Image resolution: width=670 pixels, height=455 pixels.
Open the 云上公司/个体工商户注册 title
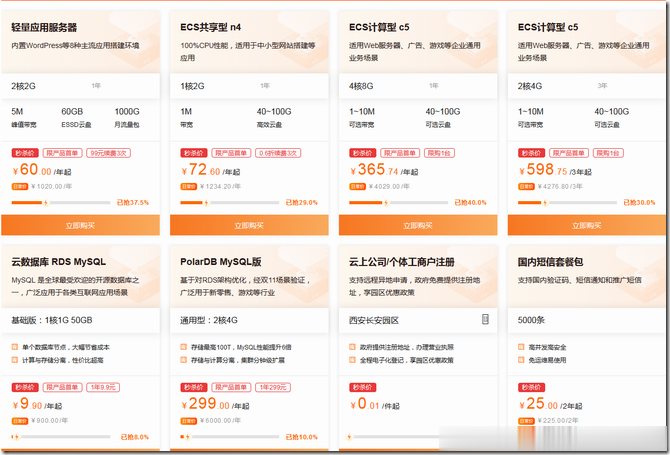click(x=402, y=261)
